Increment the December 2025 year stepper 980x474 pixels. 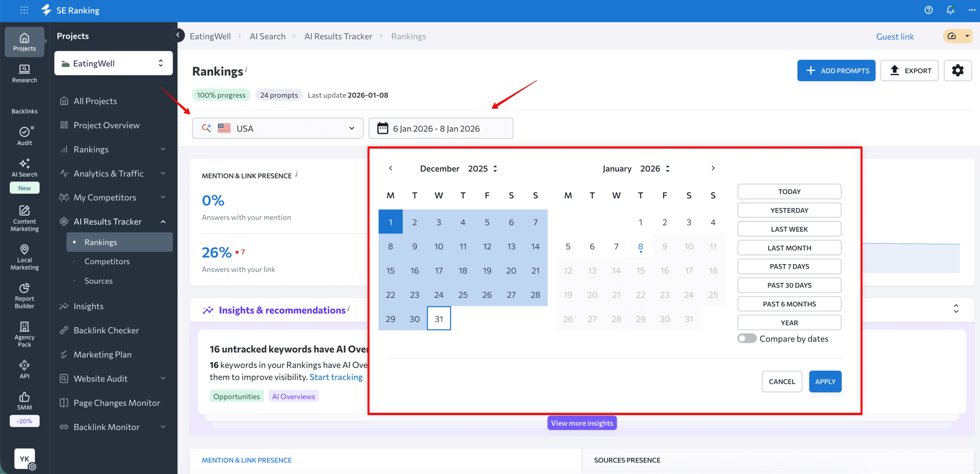[x=495, y=166]
